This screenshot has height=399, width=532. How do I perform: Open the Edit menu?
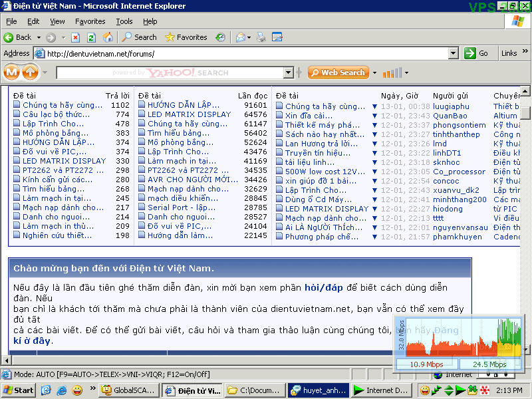(x=33, y=21)
